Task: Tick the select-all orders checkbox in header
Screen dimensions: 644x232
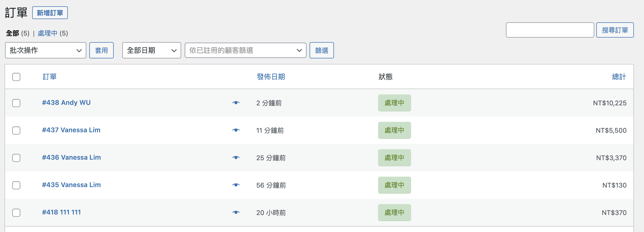Action: coord(16,77)
